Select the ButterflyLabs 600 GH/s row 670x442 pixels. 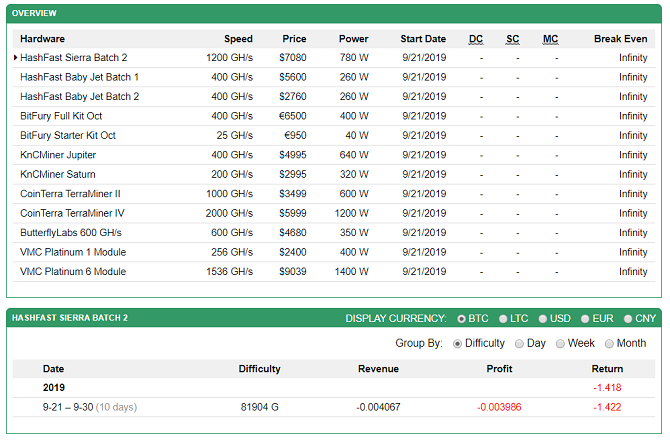point(334,233)
